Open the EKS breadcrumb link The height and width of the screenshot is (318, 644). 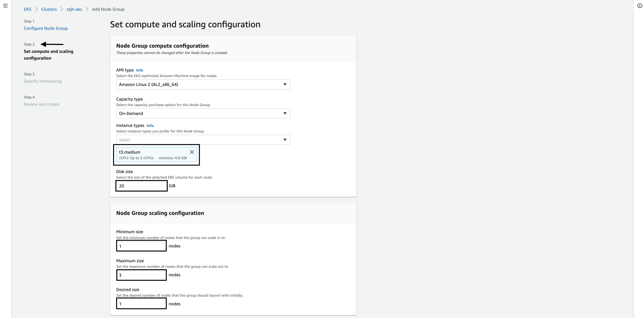tap(28, 9)
